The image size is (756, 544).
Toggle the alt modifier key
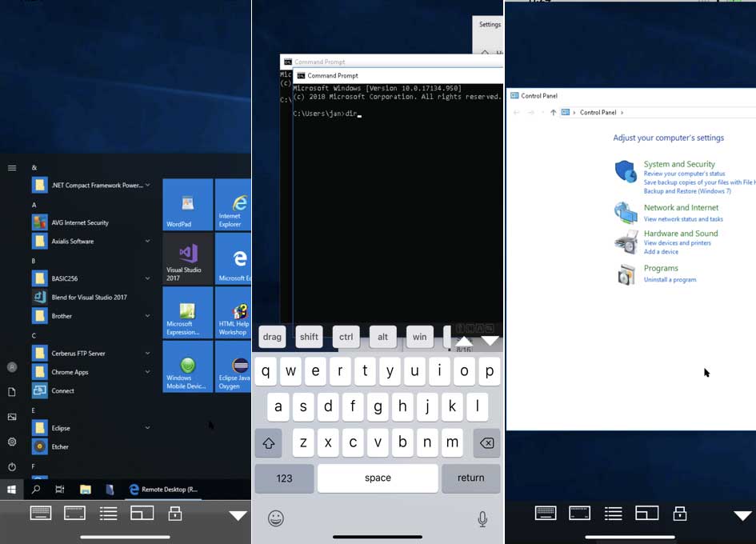pos(382,337)
